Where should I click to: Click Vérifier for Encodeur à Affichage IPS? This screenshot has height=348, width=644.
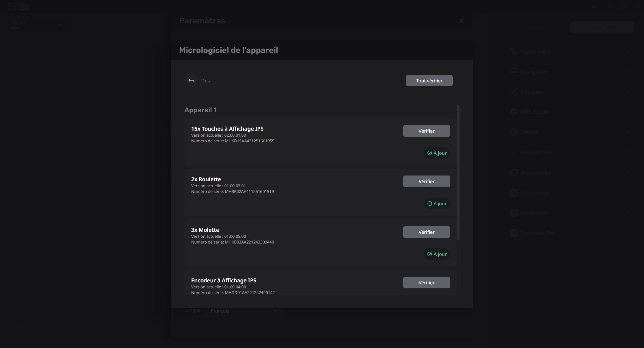coord(426,283)
